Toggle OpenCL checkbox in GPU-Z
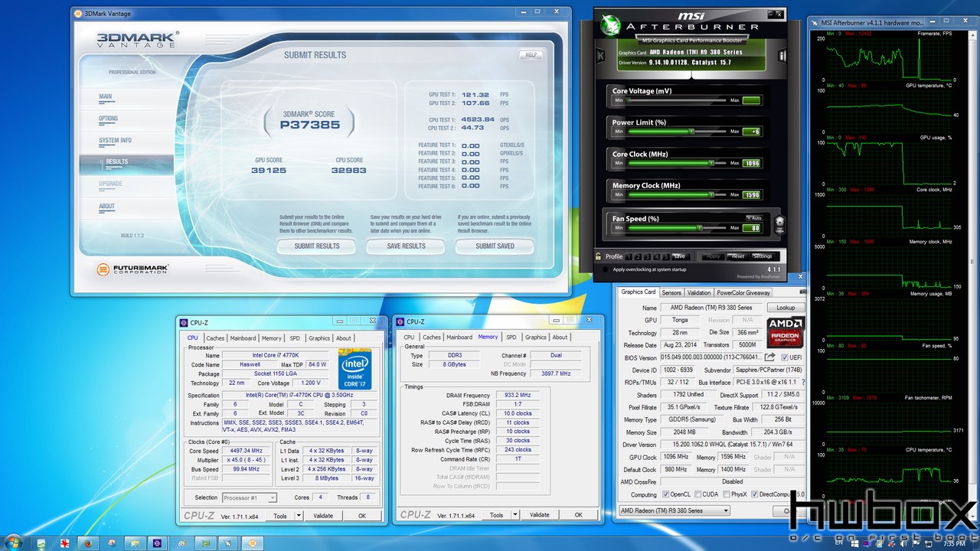This screenshot has height=551, width=980. (x=665, y=494)
